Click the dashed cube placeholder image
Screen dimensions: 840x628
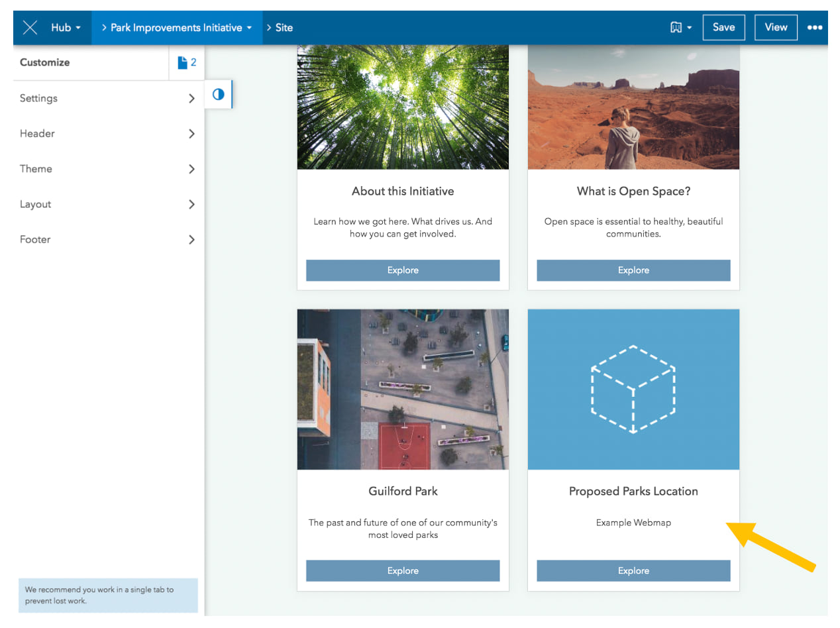pos(633,390)
